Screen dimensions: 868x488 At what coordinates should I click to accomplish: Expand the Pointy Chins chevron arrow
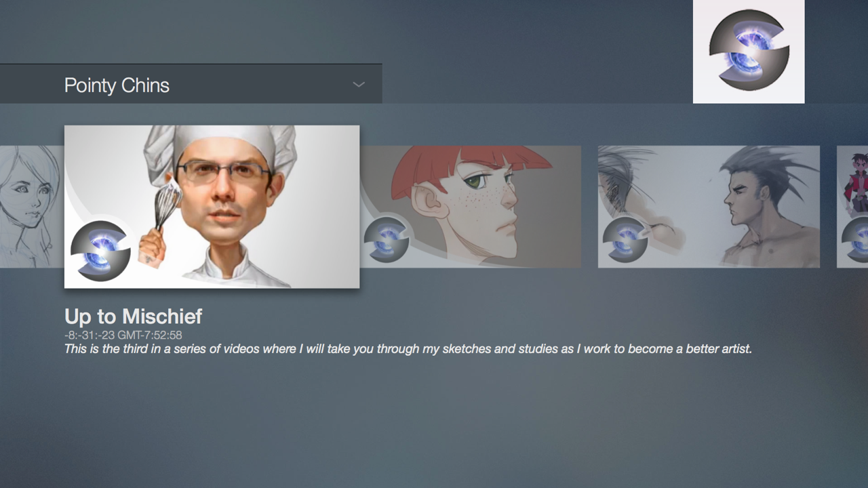[359, 85]
